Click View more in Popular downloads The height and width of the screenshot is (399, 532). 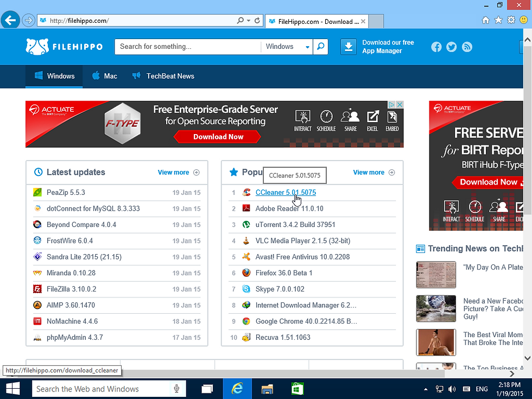tap(374, 173)
